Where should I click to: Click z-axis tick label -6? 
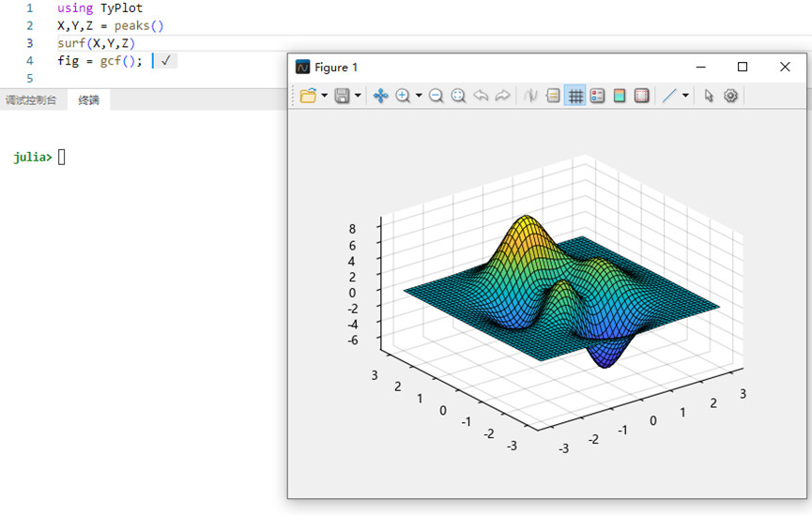(353, 341)
